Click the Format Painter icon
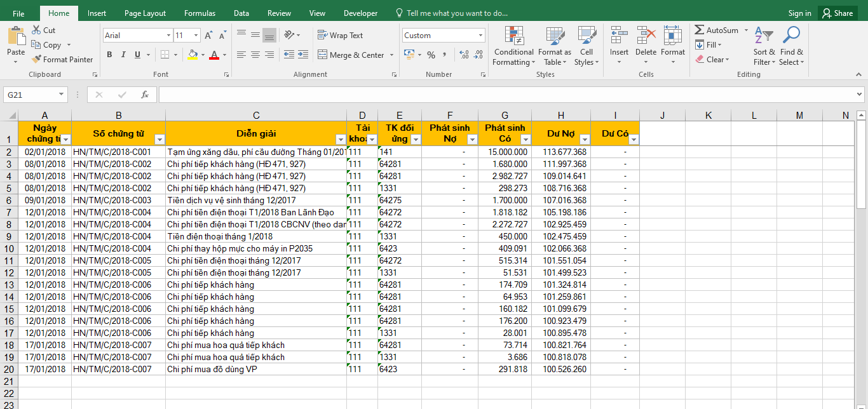 click(x=37, y=60)
